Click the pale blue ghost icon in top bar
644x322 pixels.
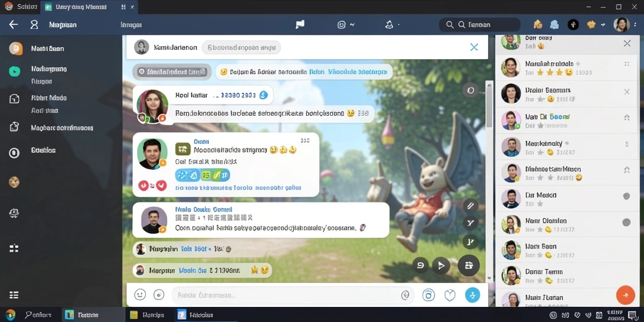[x=555, y=25]
